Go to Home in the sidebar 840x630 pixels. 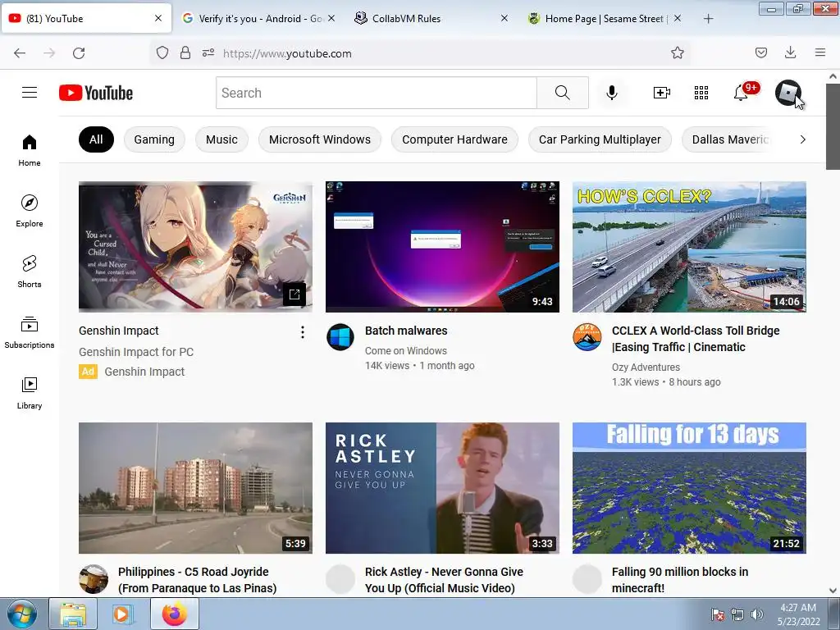(30, 151)
